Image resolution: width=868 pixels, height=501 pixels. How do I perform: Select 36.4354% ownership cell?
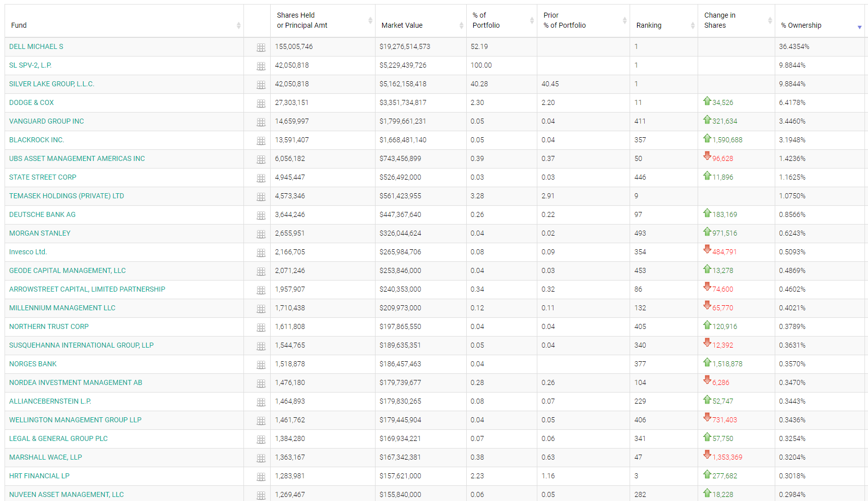click(820, 46)
